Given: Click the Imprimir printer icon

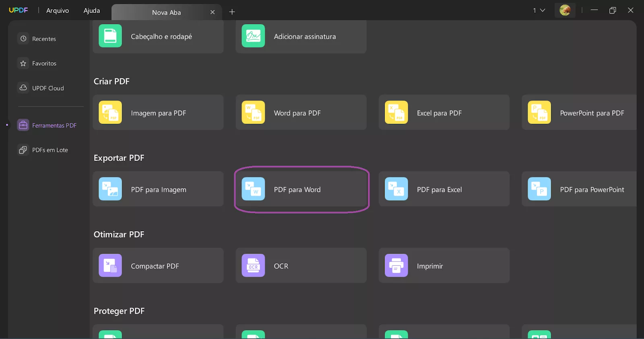Looking at the screenshot, I should pyautogui.click(x=396, y=265).
